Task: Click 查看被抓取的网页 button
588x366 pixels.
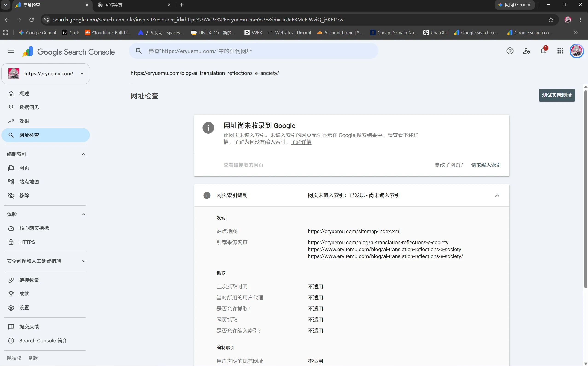Action: 243,165
